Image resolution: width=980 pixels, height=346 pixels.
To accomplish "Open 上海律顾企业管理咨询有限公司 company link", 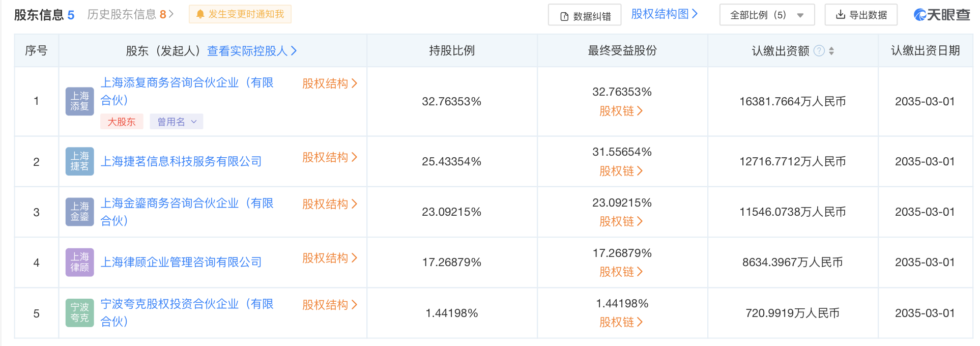I will [181, 262].
